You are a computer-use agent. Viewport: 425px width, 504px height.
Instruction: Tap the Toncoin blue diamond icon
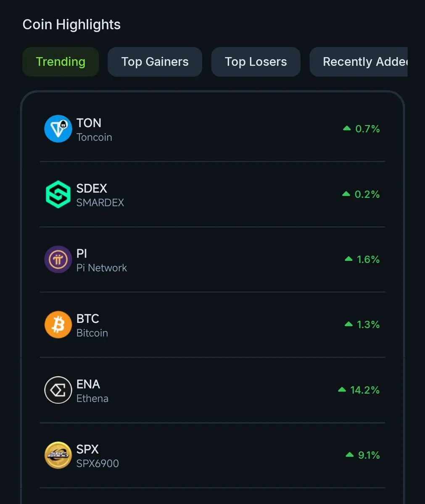pos(58,129)
